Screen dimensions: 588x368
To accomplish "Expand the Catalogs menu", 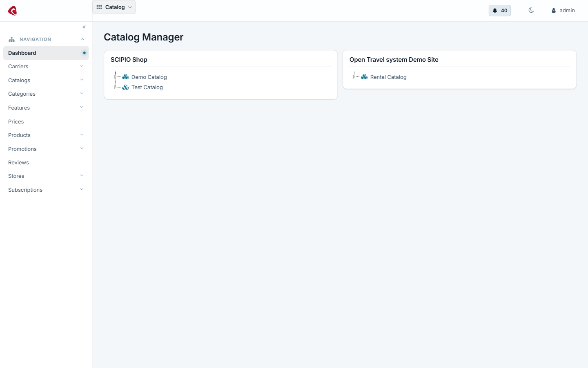I will (x=46, y=80).
